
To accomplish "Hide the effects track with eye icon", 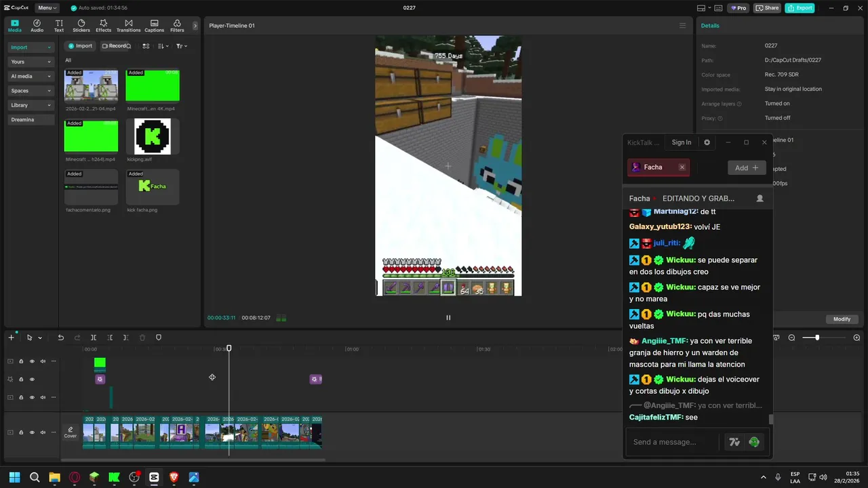I will pos(32,379).
